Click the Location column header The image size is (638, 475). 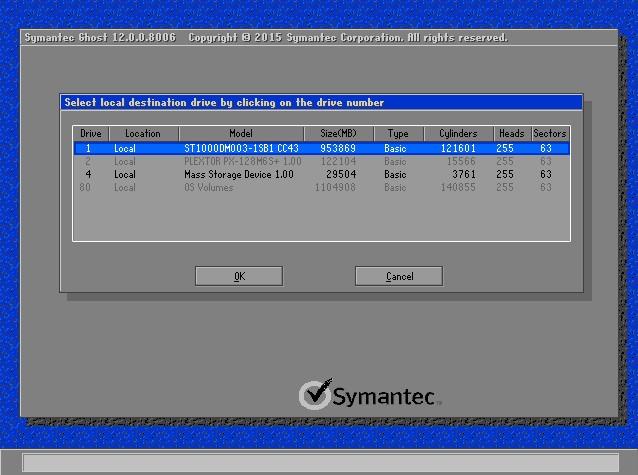(143, 134)
